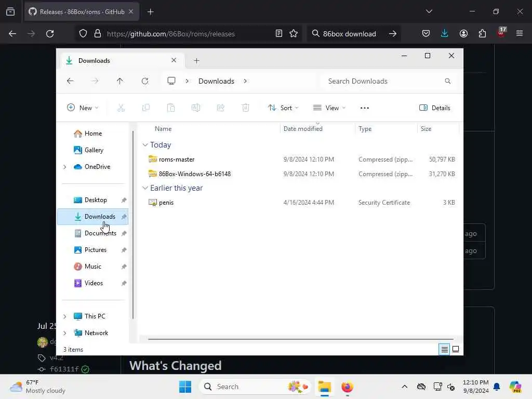Go forward in File Explorer

[x=95, y=81]
